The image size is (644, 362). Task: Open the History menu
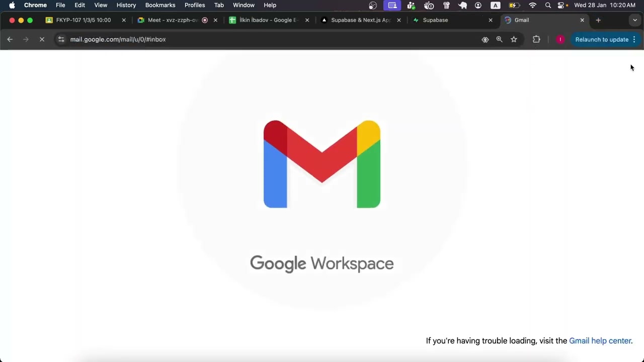click(126, 5)
